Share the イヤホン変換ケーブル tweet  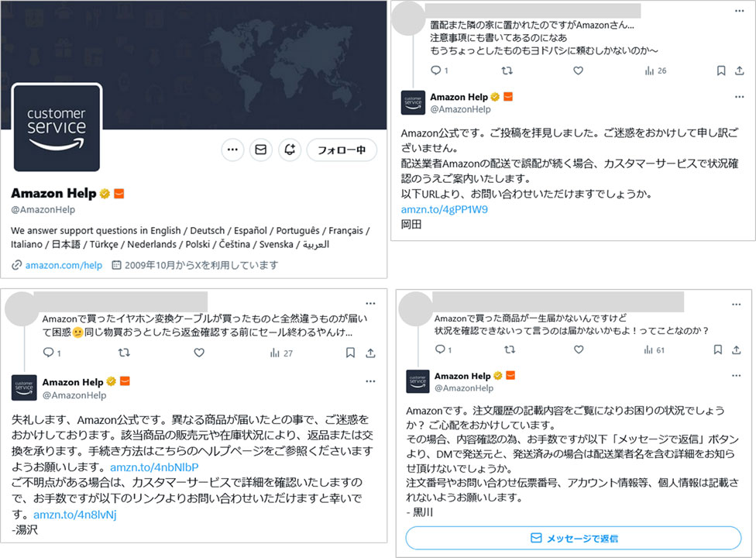tap(370, 353)
